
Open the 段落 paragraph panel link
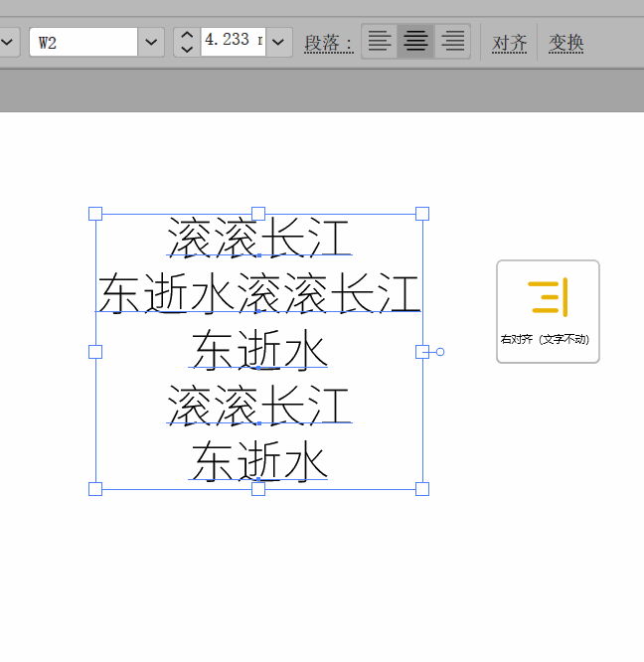click(329, 43)
